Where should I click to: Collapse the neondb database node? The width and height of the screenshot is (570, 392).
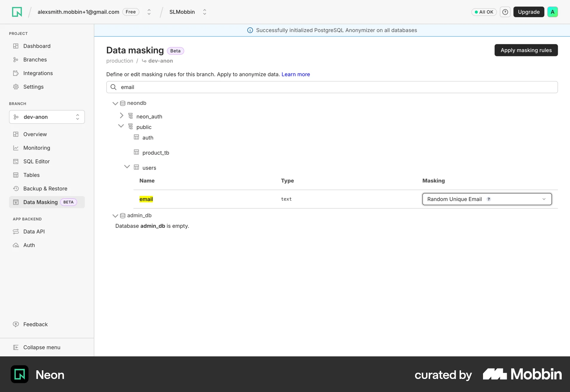click(115, 103)
